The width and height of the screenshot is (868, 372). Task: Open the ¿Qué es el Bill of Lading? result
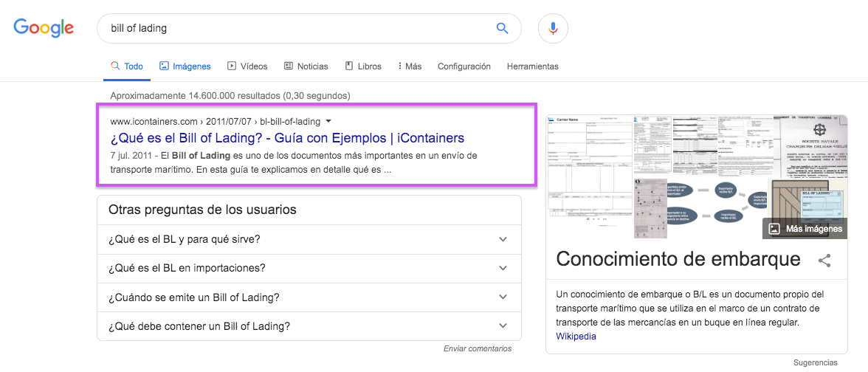287,138
